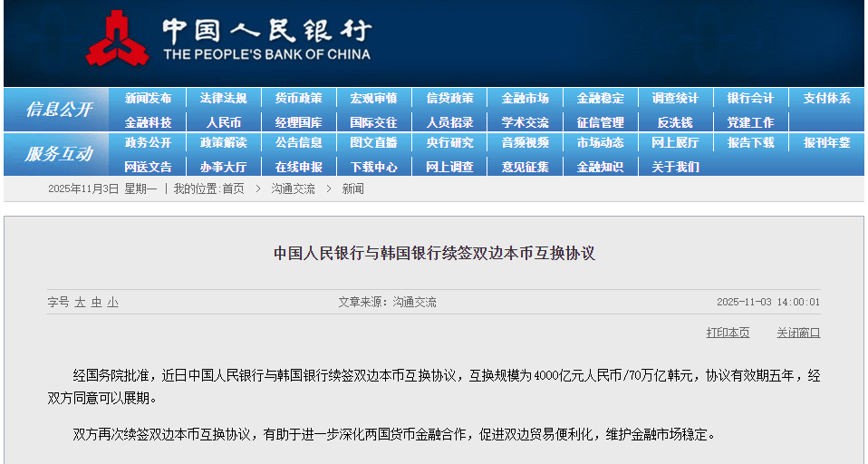
Task: Navigate to 支付体系 section
Action: click(826, 99)
